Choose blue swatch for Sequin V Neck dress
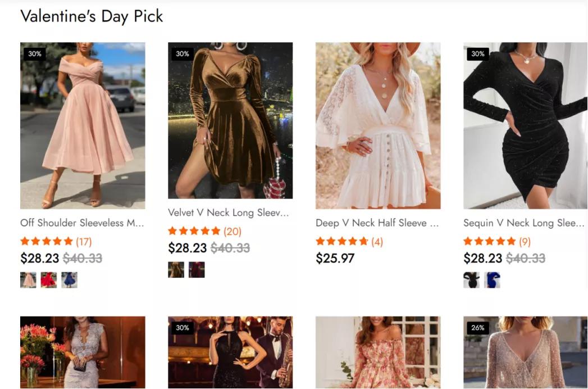Screen dimensions: 588x389 [493, 280]
